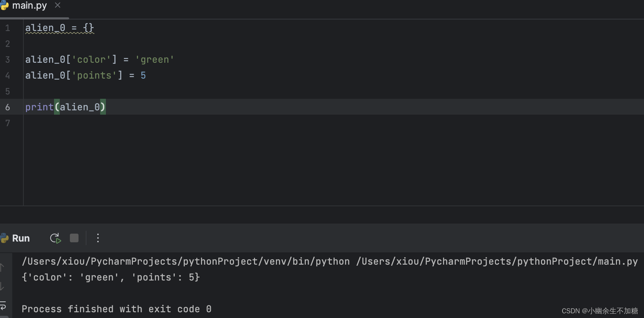Screen dimensions: 644x318
Task: Switch to the main.py tab
Action: point(29,6)
